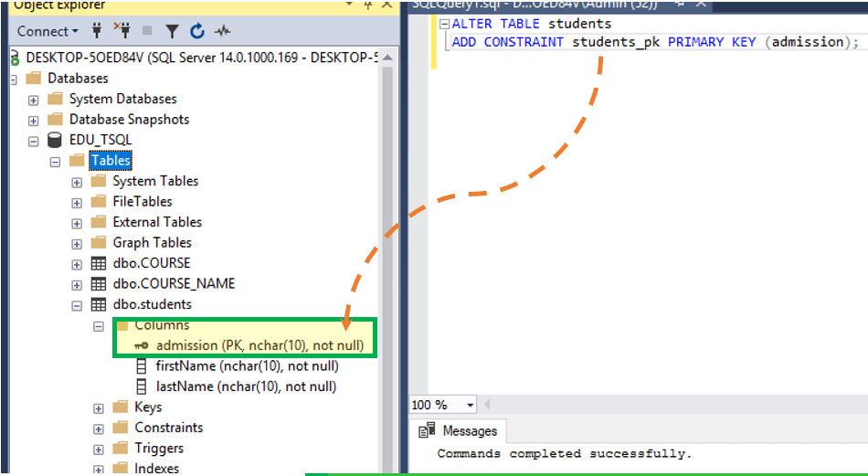Select the dbo.COURSE_NAME table
Screen dimensions: 868x476
click(174, 283)
